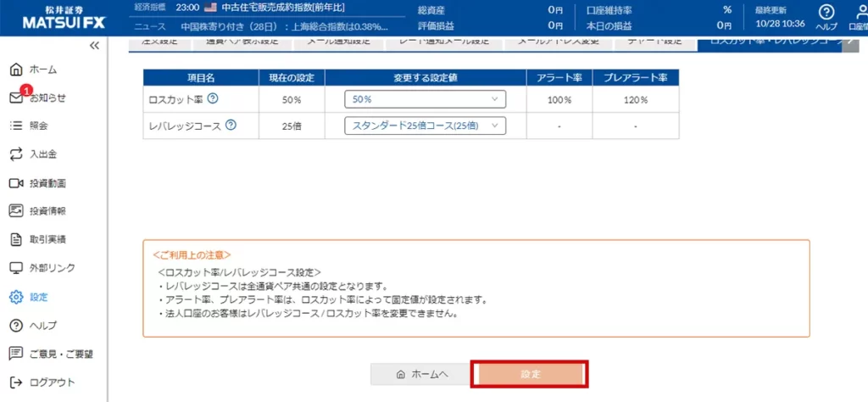Click the 中国株寄り付き news headline

coord(285,26)
